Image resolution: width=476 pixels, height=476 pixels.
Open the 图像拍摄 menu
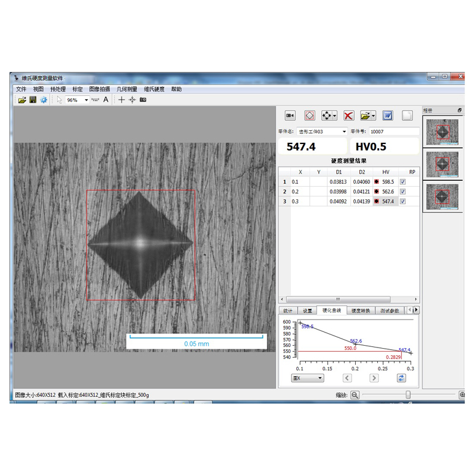click(99, 89)
